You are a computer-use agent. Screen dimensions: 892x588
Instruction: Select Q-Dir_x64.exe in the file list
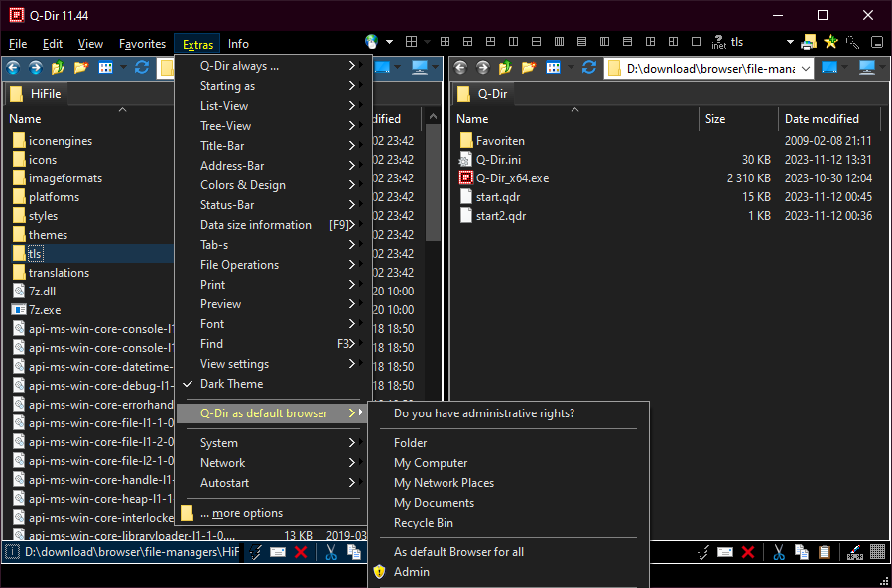[x=512, y=178]
